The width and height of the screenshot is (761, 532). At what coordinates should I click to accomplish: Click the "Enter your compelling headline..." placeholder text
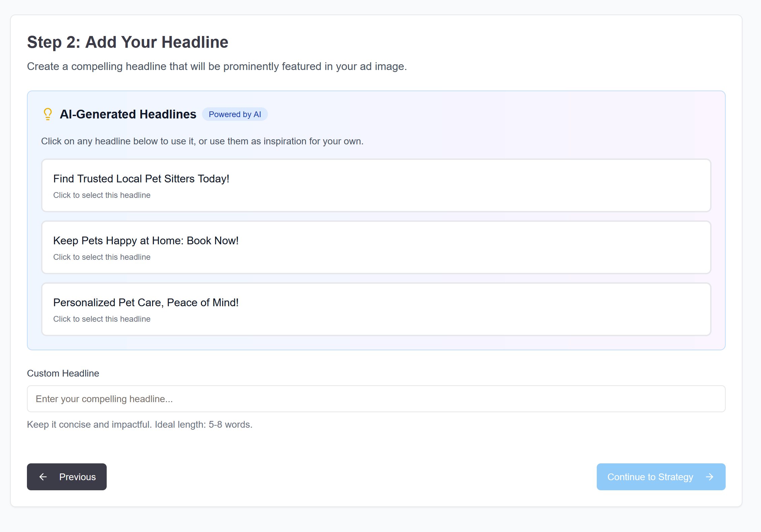click(x=104, y=399)
